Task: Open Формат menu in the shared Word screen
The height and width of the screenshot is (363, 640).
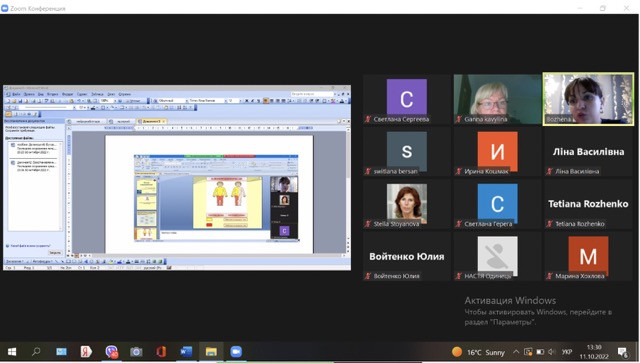Action: coord(67,94)
